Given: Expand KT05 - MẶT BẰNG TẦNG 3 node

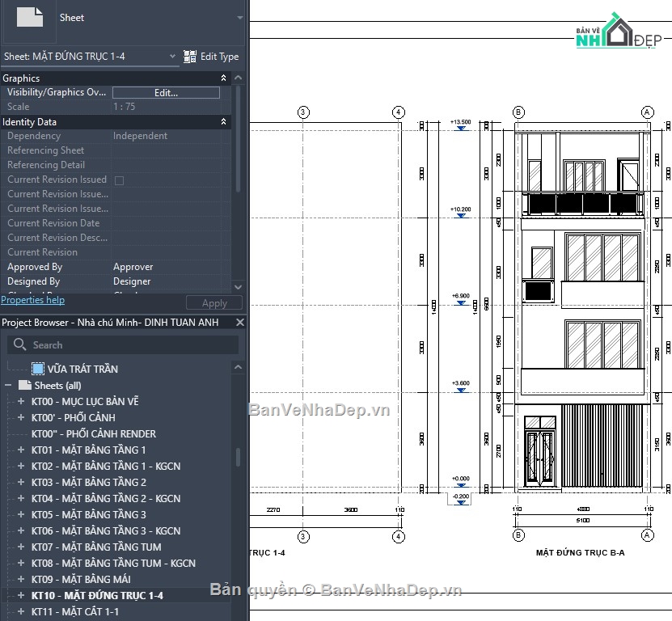Looking at the screenshot, I should [x=20, y=514].
